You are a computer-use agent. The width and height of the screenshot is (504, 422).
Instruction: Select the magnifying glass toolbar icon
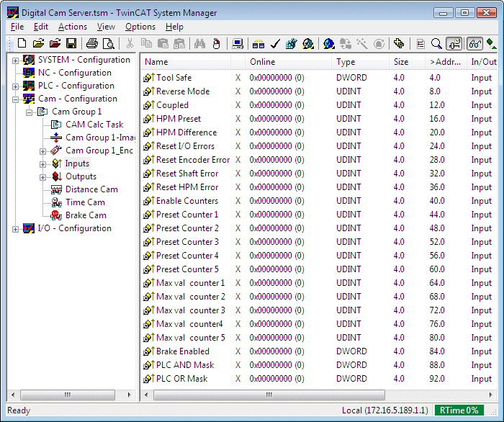point(436,44)
